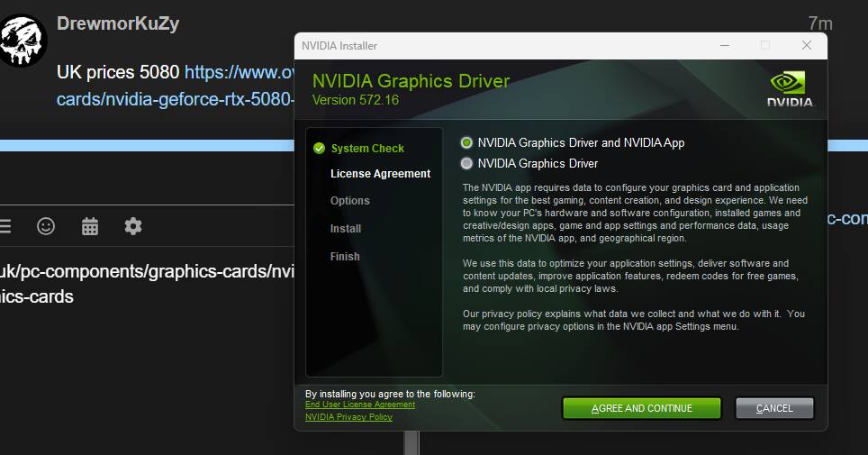The image size is (868, 455).
Task: Minimize the NVIDIA Installer window
Action: point(725,45)
